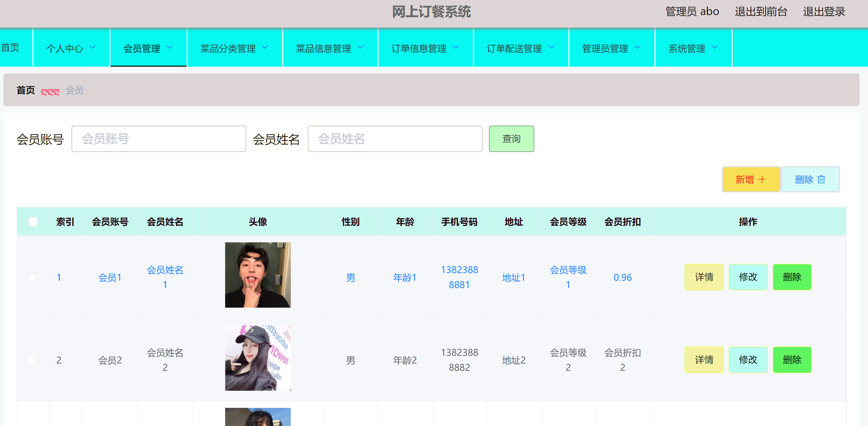This screenshot has width=868, height=426.
Task: Focus the 会员账号 search input
Action: (x=159, y=139)
